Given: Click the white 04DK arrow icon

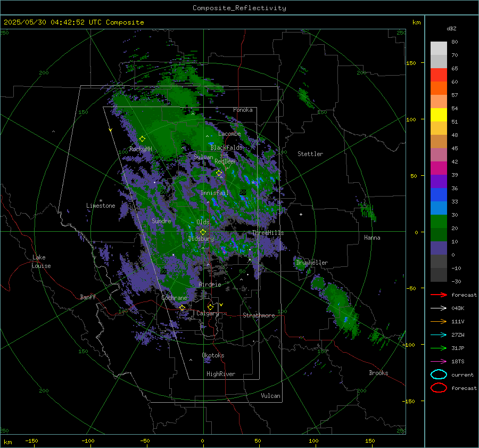Looking at the screenshot, I should click(x=439, y=308).
